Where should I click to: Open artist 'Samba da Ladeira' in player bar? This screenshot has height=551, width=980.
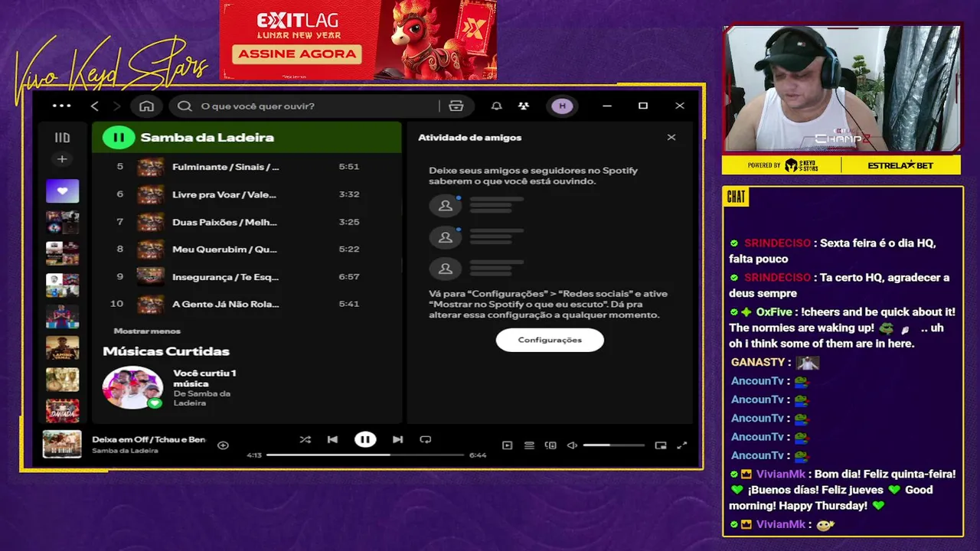click(x=125, y=451)
